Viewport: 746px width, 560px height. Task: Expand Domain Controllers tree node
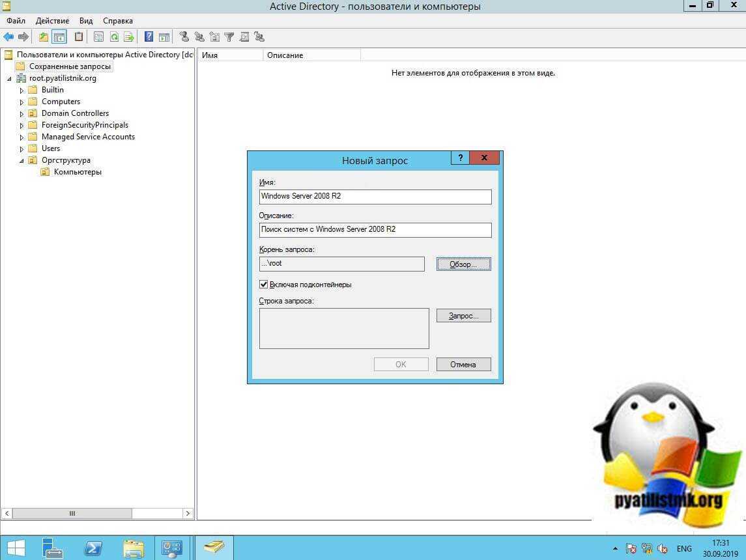click(22, 113)
